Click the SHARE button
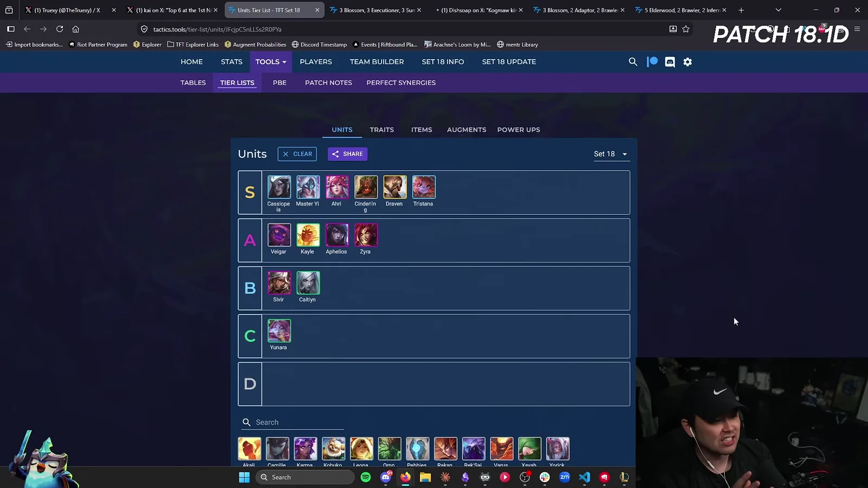Image resolution: width=868 pixels, height=488 pixels. 347,154
